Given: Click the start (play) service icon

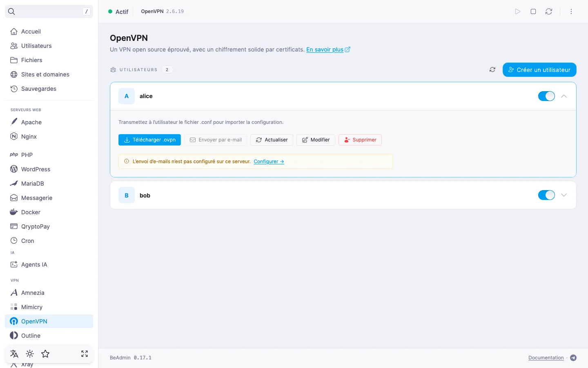Looking at the screenshot, I should coord(518,11).
